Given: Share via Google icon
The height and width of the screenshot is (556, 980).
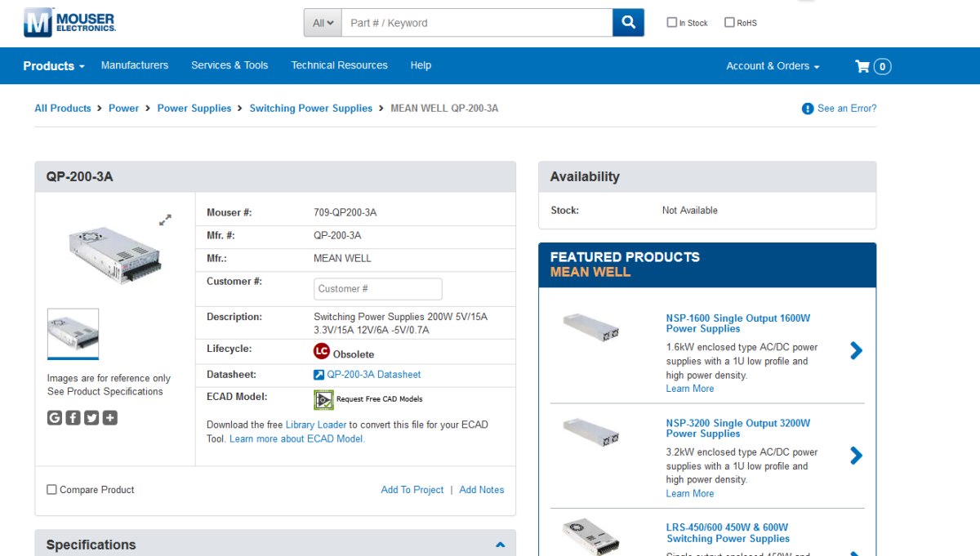Looking at the screenshot, I should (x=55, y=418).
